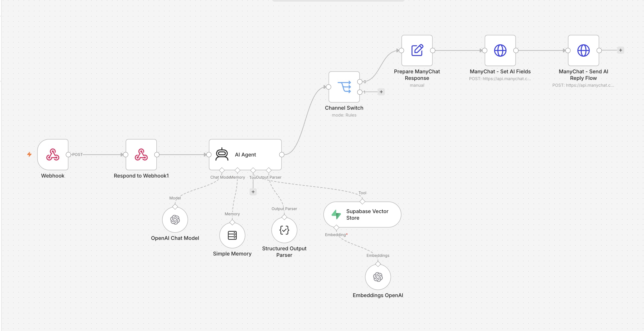Click the Prepare ManyChat Response output connector

(433, 50)
